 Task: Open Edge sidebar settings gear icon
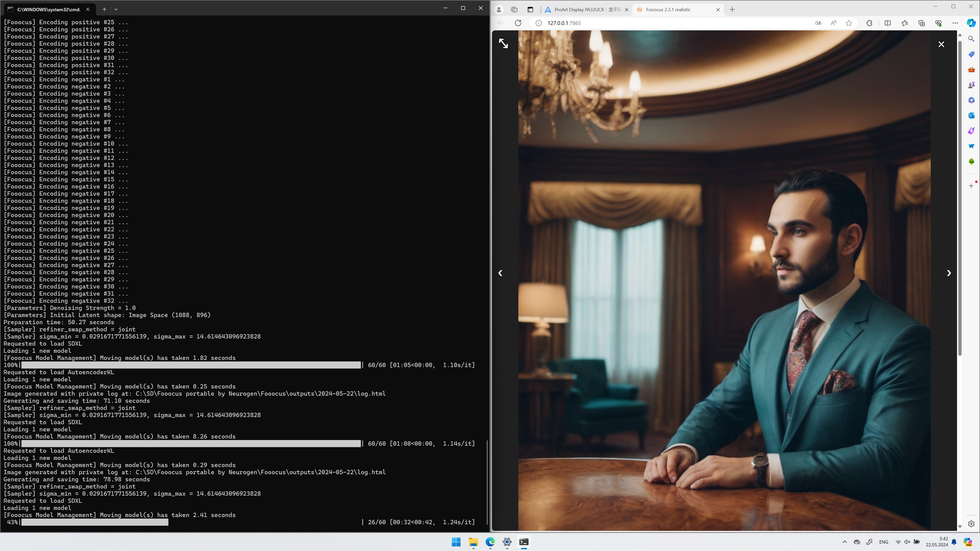coord(971,524)
